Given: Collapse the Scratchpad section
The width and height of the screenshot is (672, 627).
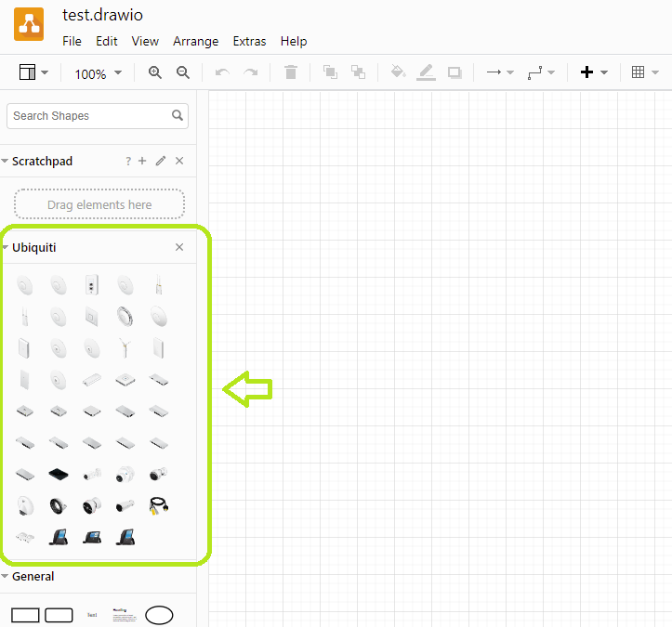Looking at the screenshot, I should point(6,161).
